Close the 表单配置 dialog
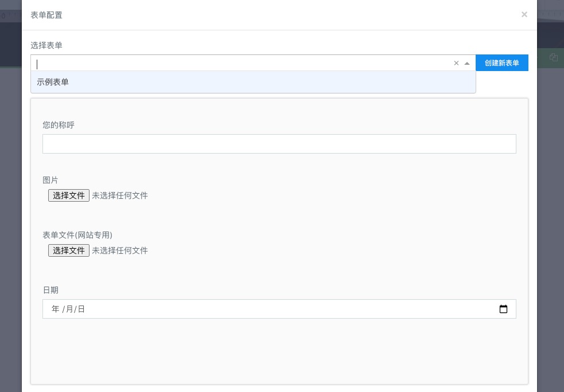Image resolution: width=564 pixels, height=392 pixels. click(524, 14)
